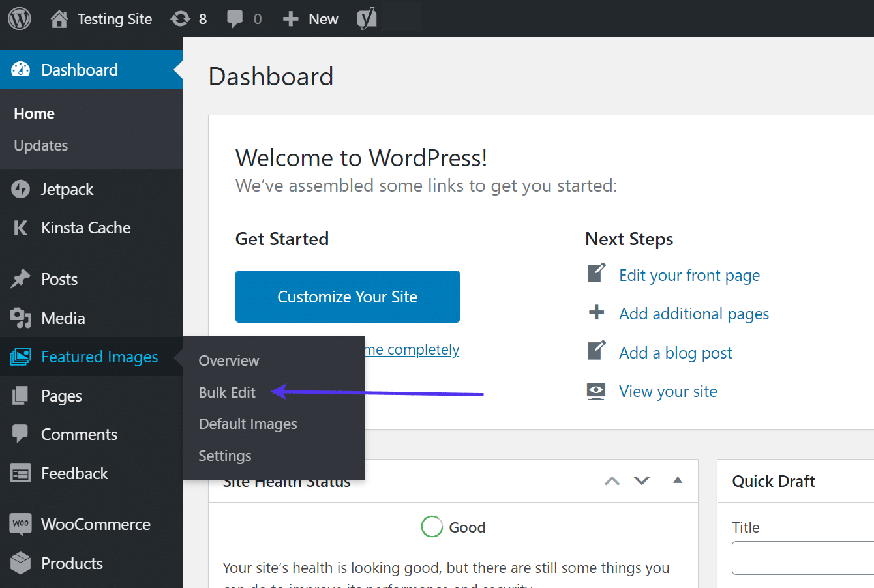Click the Add a blog post link
This screenshot has height=588, width=874.
pyautogui.click(x=675, y=353)
